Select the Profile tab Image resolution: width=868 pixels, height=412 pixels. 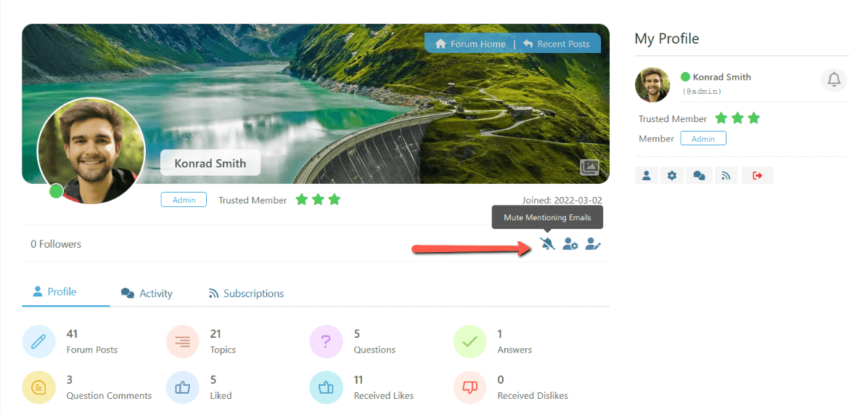pyautogui.click(x=55, y=291)
